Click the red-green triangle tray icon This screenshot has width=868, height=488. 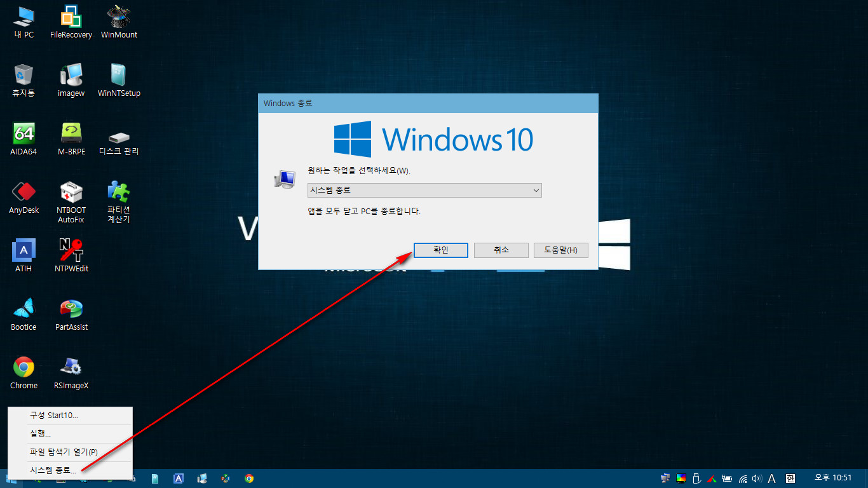pos(712,478)
